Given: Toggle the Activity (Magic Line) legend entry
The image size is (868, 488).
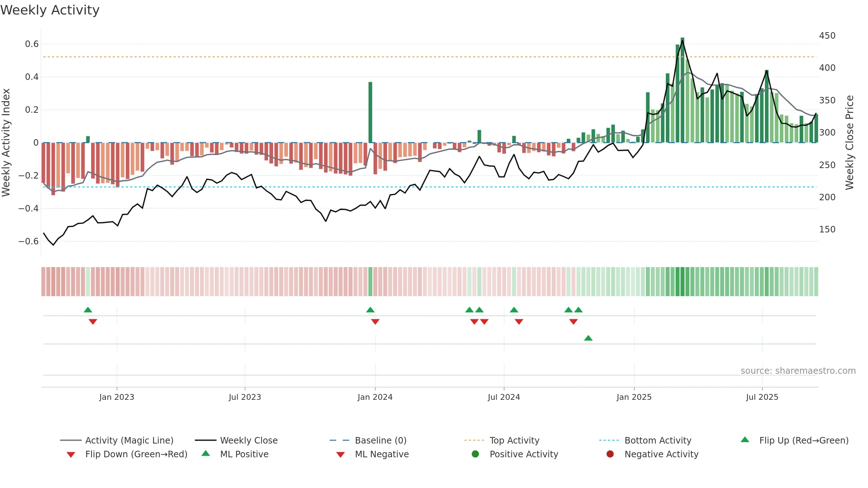Looking at the screenshot, I should pos(116,440).
